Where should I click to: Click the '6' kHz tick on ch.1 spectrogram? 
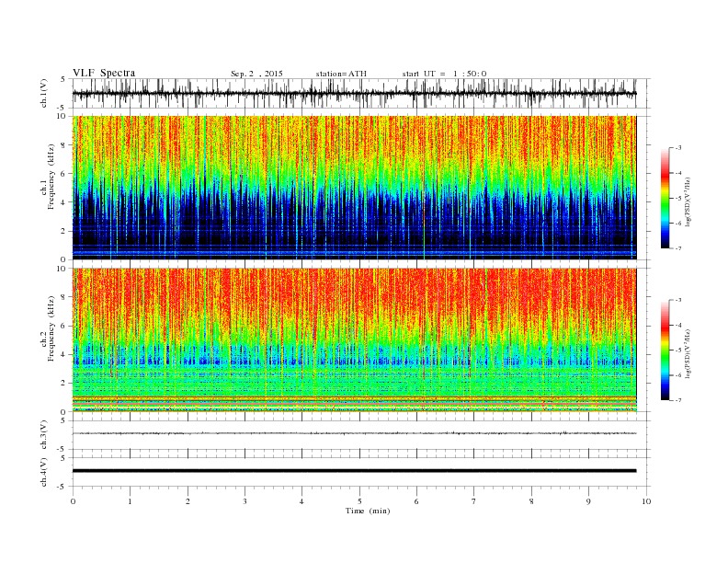pyautogui.click(x=64, y=174)
